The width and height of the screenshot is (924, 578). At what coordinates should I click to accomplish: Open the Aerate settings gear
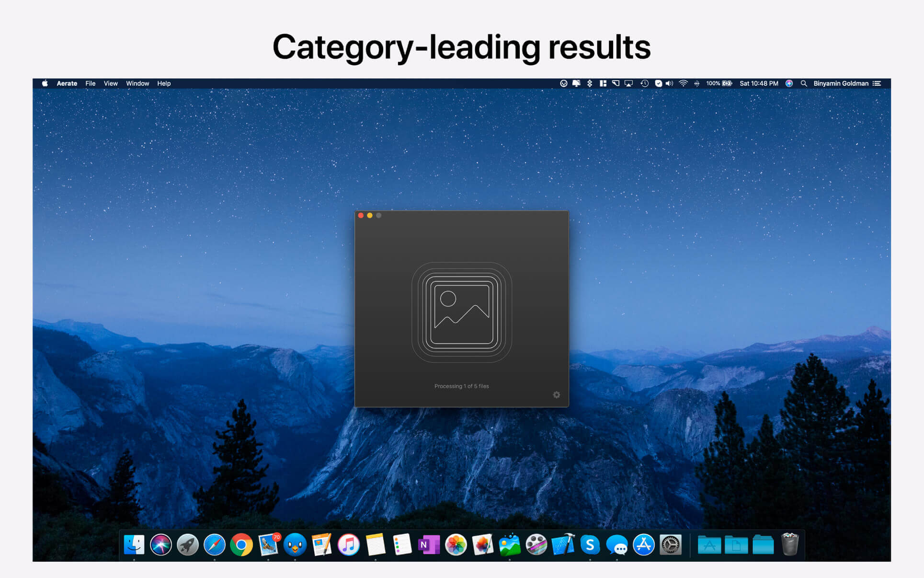point(556,395)
